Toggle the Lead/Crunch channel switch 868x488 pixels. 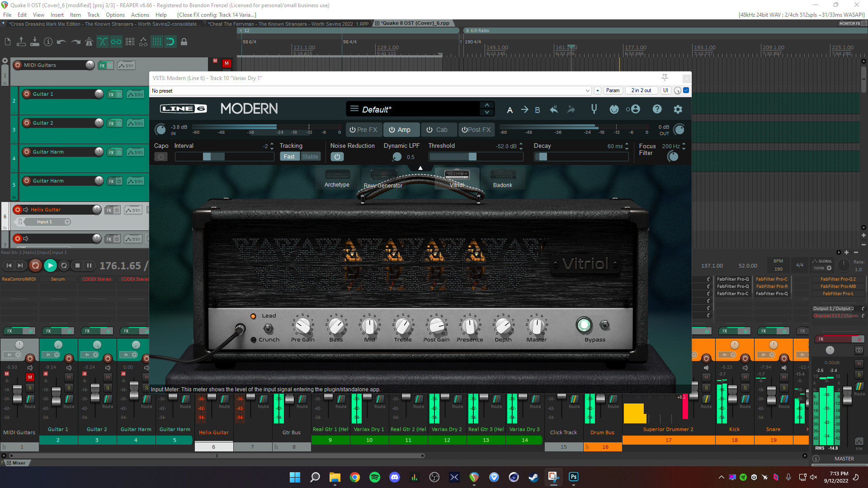pyautogui.click(x=268, y=328)
